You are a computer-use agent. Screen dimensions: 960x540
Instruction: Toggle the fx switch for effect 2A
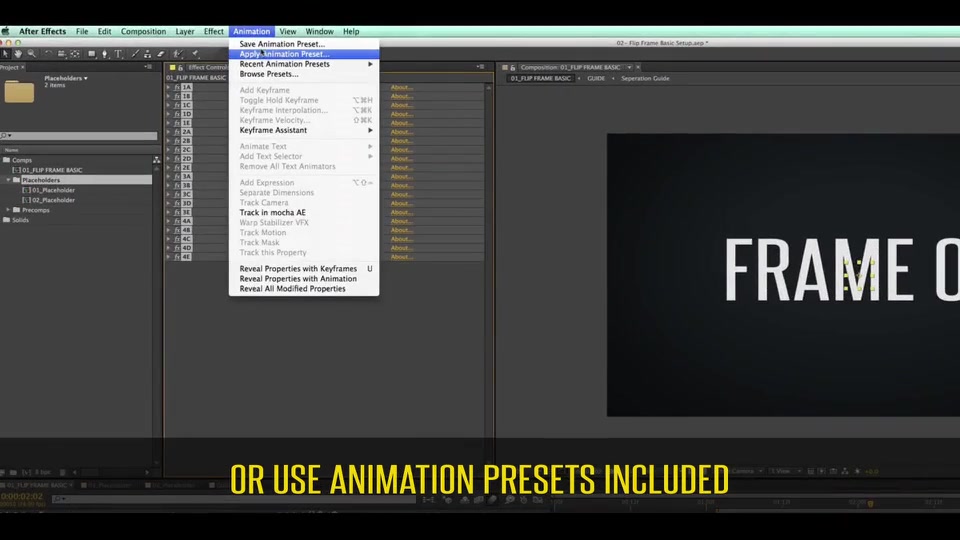pyautogui.click(x=176, y=132)
